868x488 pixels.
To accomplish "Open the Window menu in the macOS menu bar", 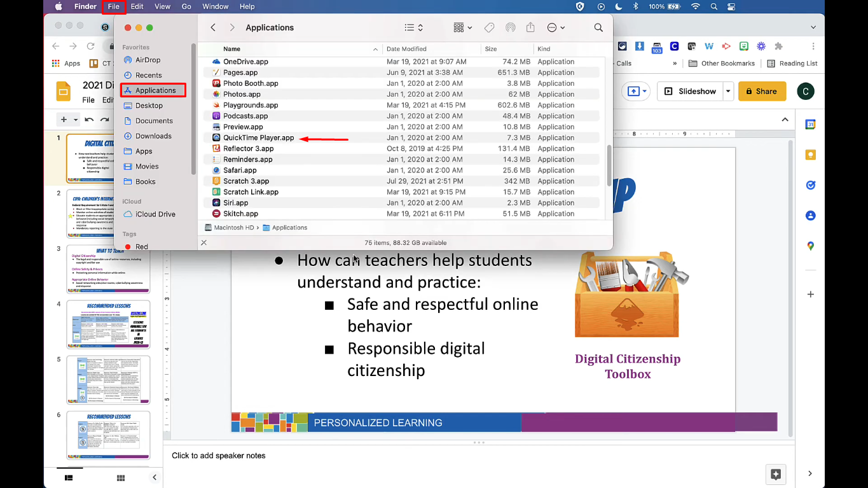I will [x=216, y=6].
